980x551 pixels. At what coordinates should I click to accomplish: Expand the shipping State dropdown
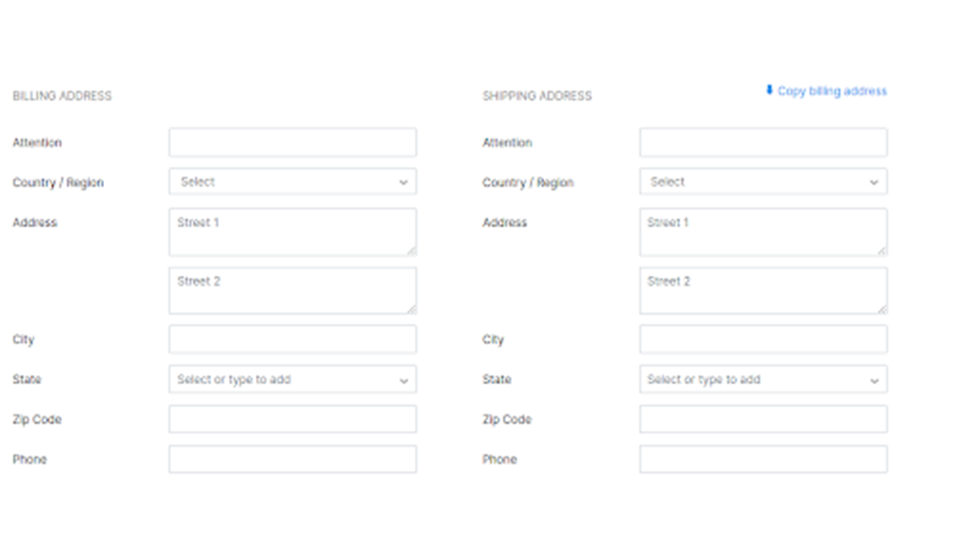(763, 380)
